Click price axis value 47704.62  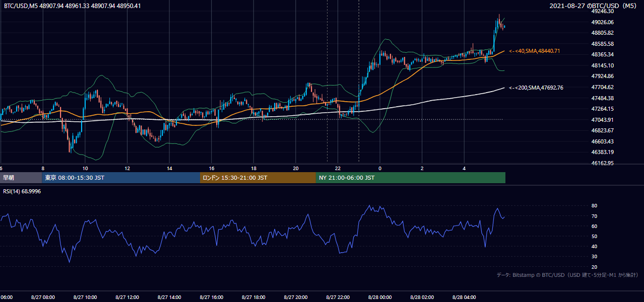(602, 87)
